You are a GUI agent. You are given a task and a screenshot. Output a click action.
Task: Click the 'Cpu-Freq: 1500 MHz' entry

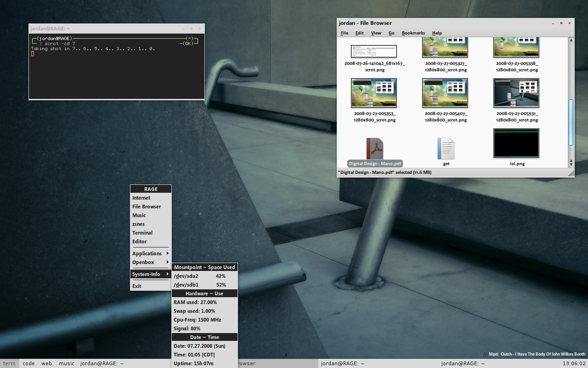tap(204, 320)
